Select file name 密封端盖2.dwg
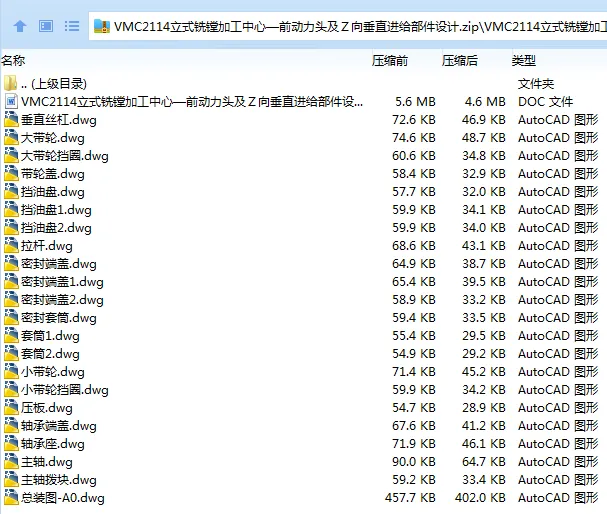Screen dimensions: 607x514 [x=62, y=300]
